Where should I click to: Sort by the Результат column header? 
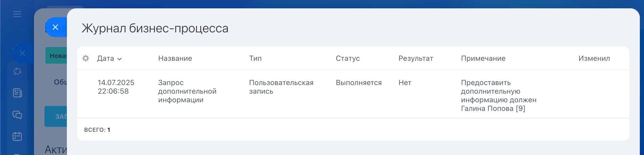point(416,58)
